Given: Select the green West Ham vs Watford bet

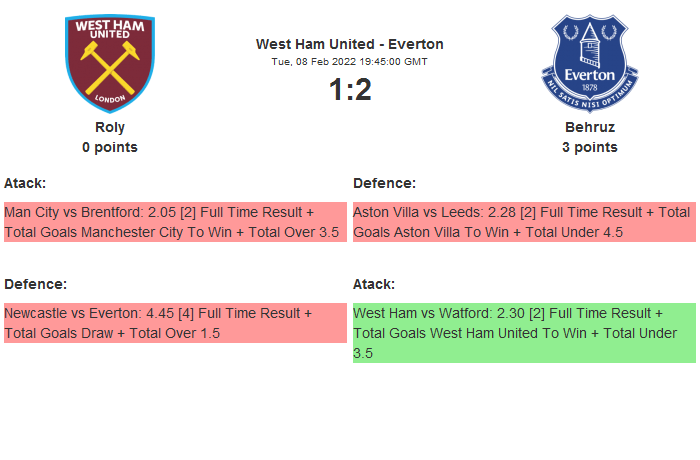Looking at the screenshot, I should coord(524,333).
